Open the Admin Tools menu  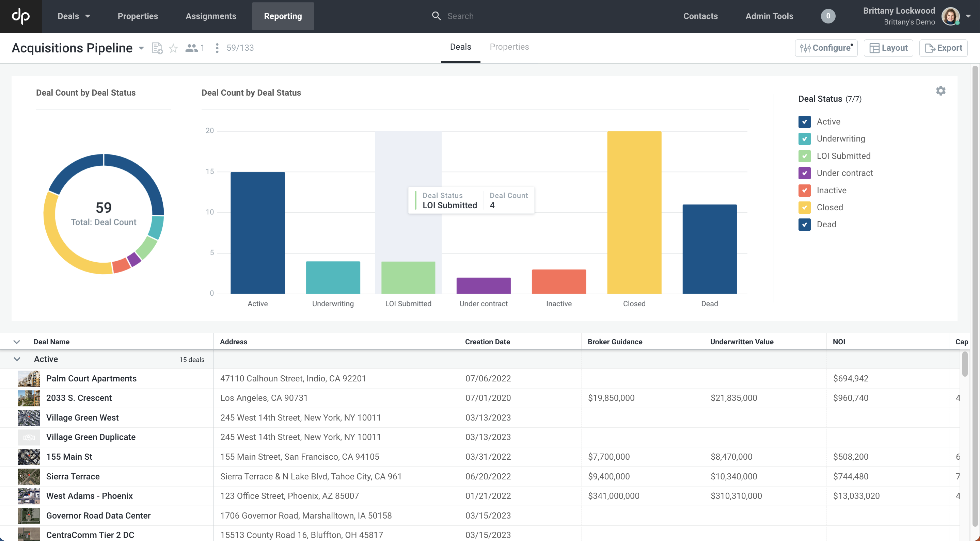pos(769,16)
